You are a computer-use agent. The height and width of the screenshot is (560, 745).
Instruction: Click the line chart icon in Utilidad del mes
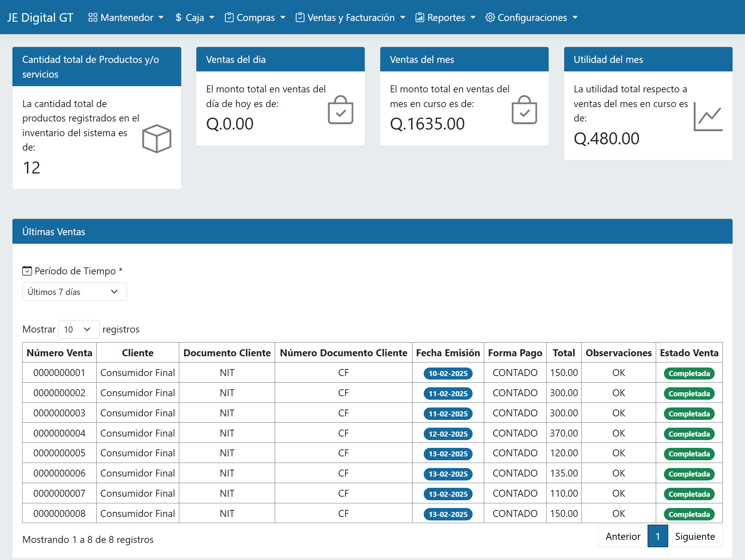[x=708, y=116]
